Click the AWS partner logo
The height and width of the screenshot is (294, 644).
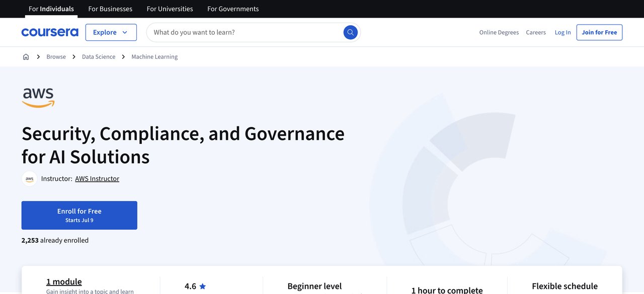[38, 96]
